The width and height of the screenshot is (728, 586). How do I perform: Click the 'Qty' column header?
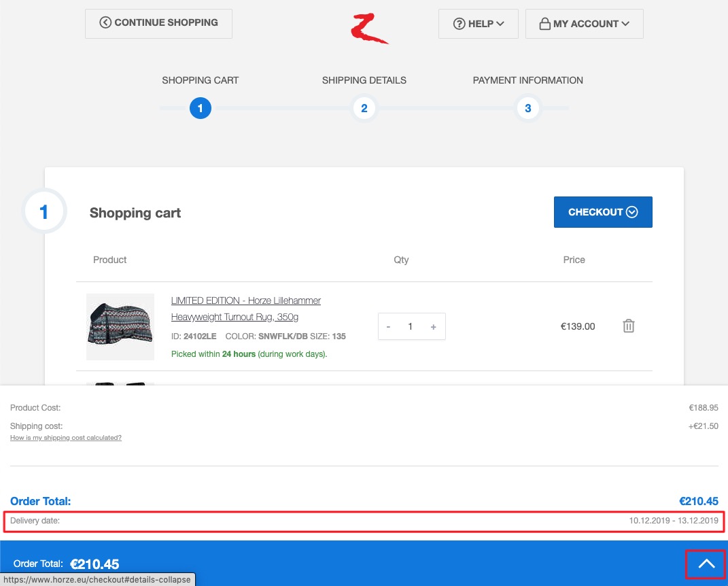pyautogui.click(x=401, y=260)
